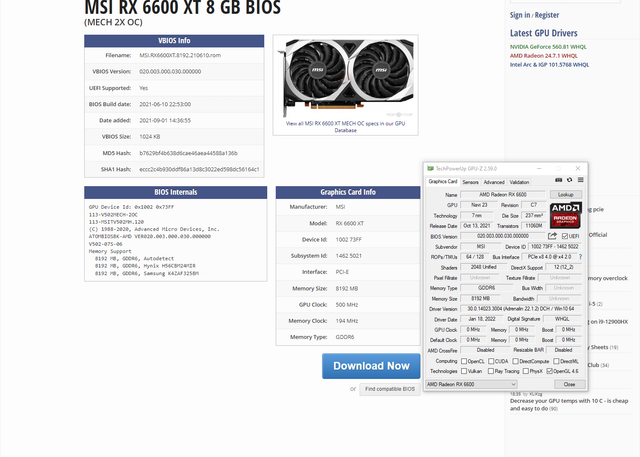Click the BIOS Version field in GPU-Z
Image resolution: width=640 pixels, height=457 pixels.
503,236
